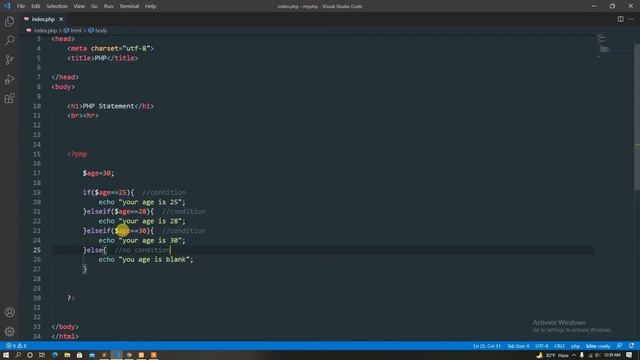The width and height of the screenshot is (640, 360).
Task: Open the Go menu
Action: (94, 6)
